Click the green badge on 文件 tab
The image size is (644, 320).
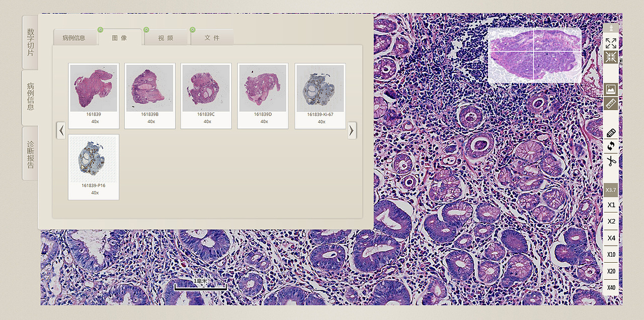(x=193, y=30)
